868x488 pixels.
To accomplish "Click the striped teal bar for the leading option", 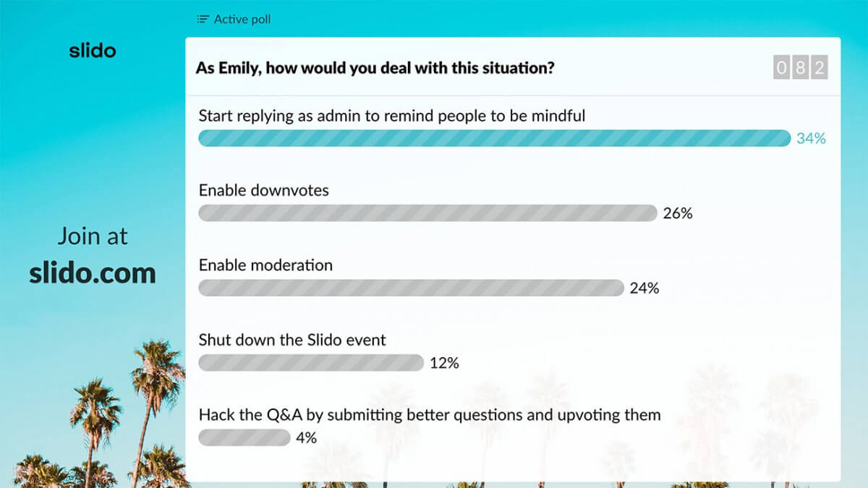I will 495,138.
